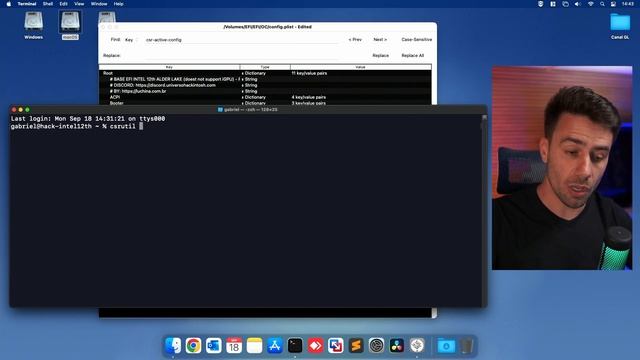Click the < Prev button in plist editor
Image resolution: width=640 pixels, height=360 pixels.
(x=355, y=40)
